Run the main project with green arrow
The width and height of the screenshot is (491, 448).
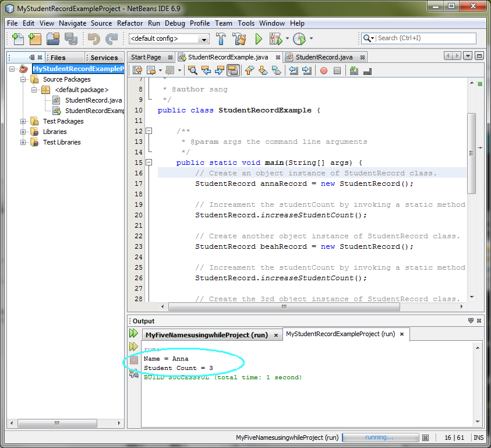(x=259, y=39)
